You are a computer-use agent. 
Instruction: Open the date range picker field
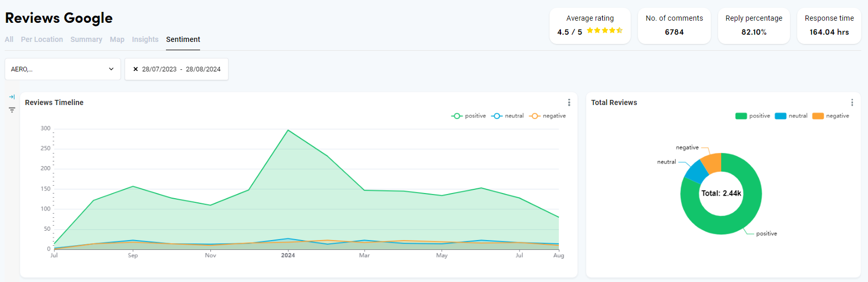point(181,69)
